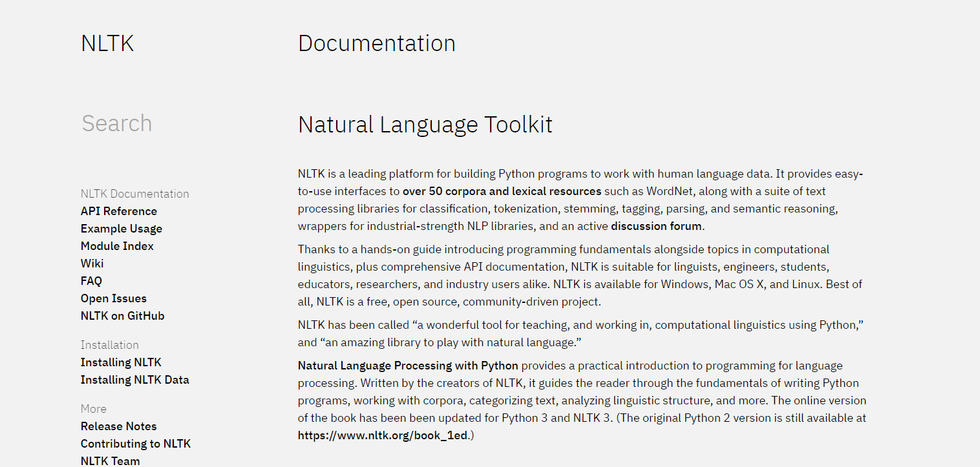The height and width of the screenshot is (467, 980).
Task: Click the NLTK site title
Action: [107, 43]
